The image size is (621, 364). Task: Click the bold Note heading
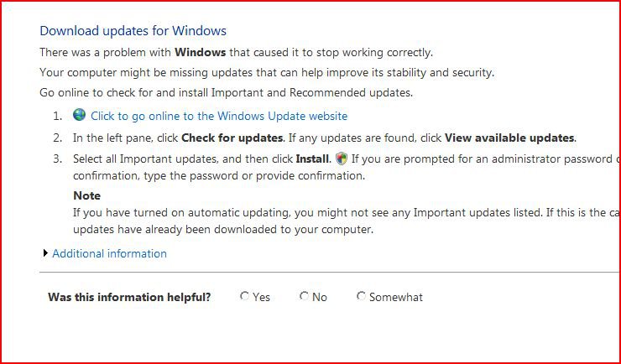86,196
